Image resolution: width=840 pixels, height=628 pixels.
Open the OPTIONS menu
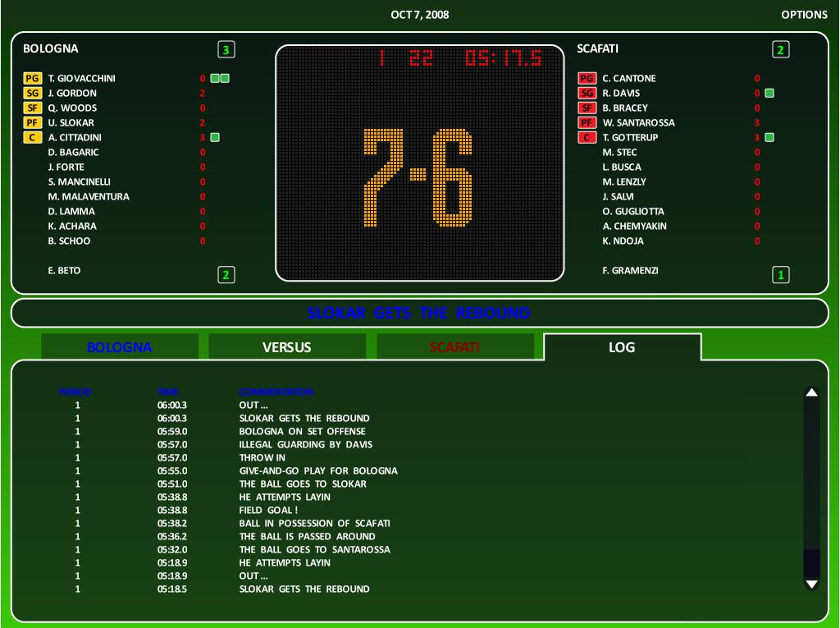(805, 14)
